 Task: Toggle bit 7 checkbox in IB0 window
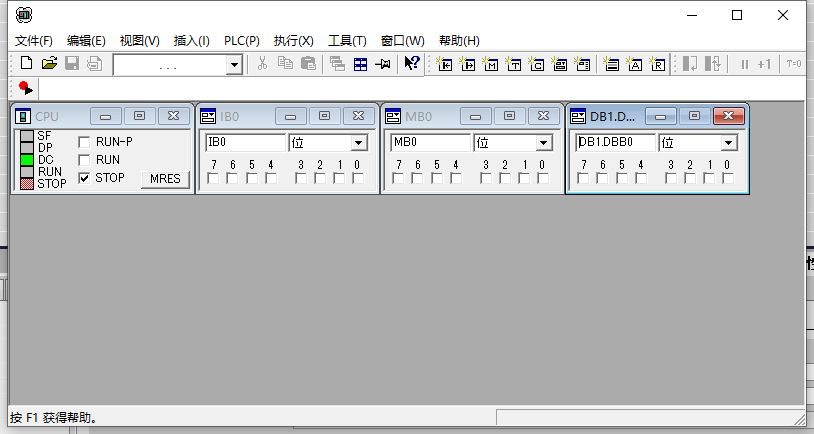click(213, 179)
